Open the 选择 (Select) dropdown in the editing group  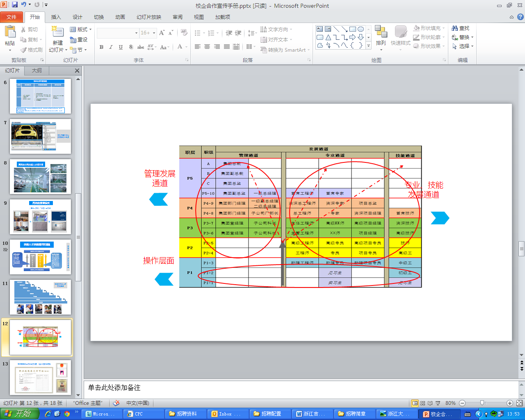tap(463, 46)
